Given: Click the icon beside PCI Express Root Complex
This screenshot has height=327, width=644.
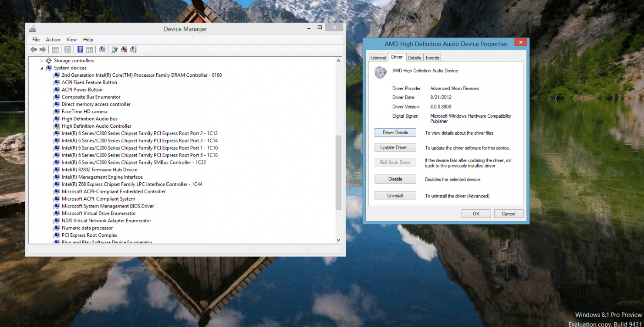Looking at the screenshot, I should pos(56,235).
